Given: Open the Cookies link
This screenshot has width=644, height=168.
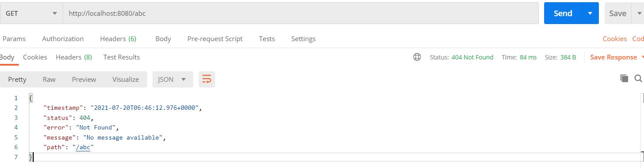Looking at the screenshot, I should coord(615,38).
